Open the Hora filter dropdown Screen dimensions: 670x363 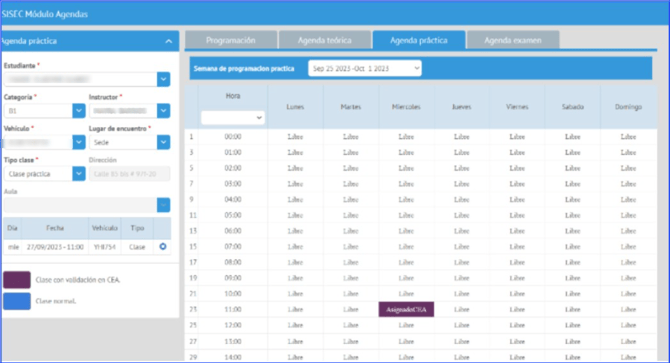233,117
